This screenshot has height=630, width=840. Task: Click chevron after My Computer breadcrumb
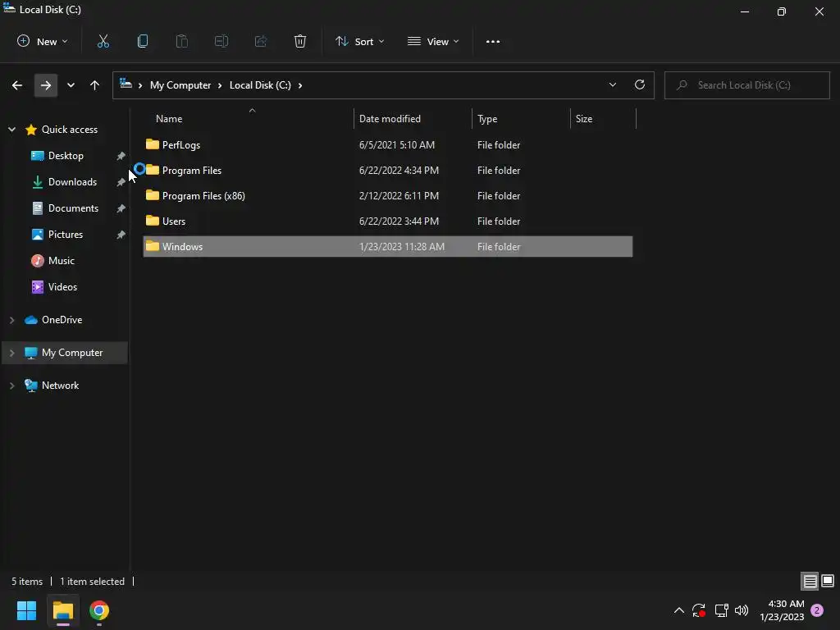(x=220, y=85)
